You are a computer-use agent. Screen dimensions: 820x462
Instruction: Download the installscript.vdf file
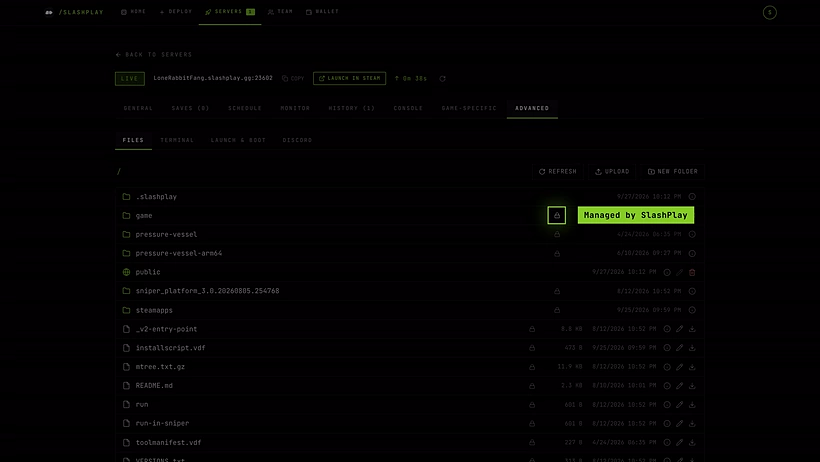click(692, 348)
